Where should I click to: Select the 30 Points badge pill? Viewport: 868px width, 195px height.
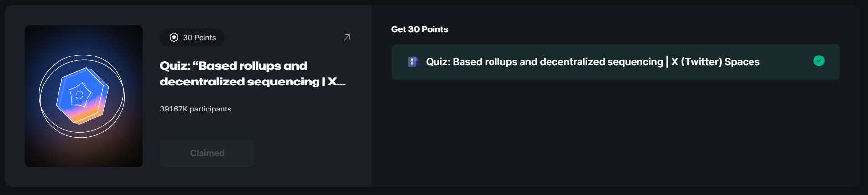pyautogui.click(x=192, y=37)
